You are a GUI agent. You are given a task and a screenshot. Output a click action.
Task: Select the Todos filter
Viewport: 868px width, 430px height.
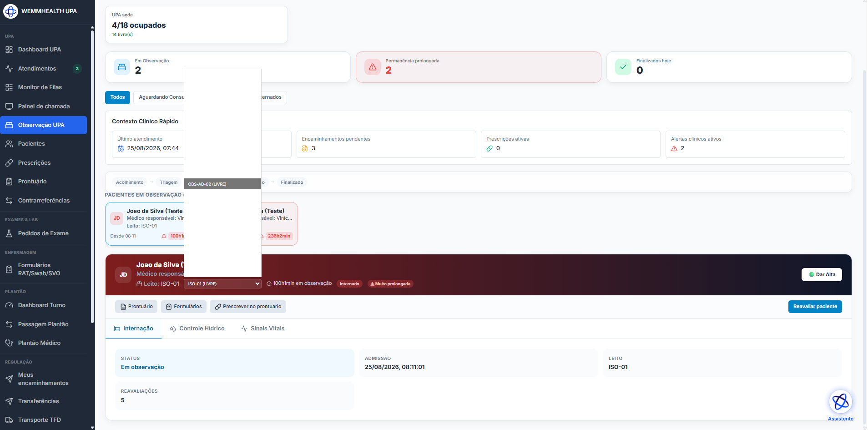coord(117,97)
